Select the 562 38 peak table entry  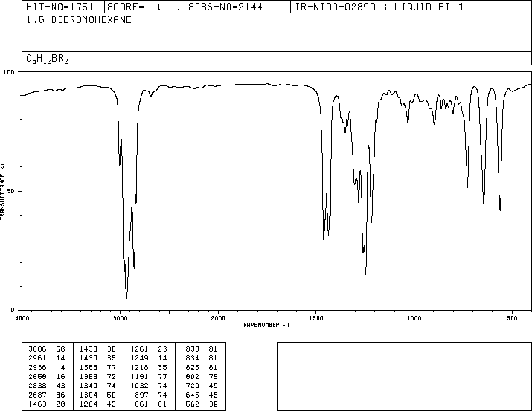click(x=201, y=404)
